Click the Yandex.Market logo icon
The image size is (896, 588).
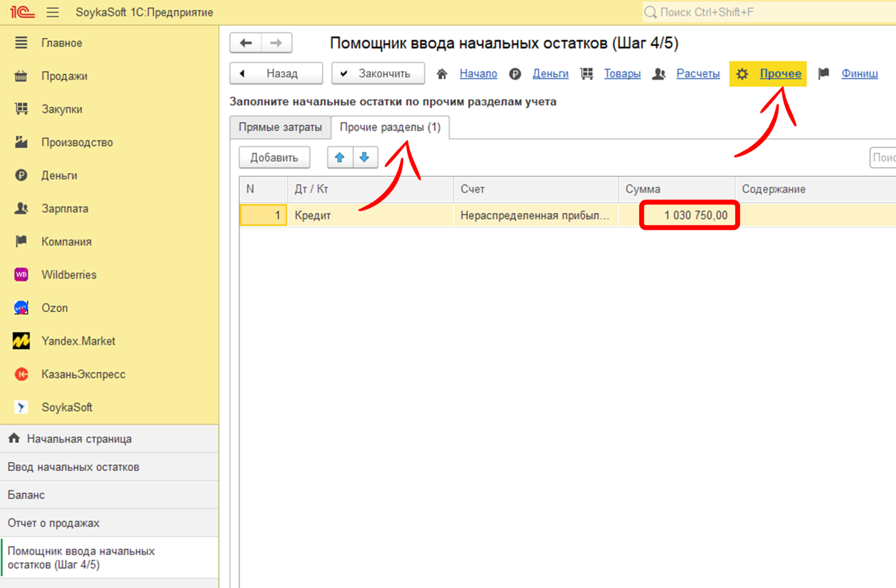(x=21, y=341)
